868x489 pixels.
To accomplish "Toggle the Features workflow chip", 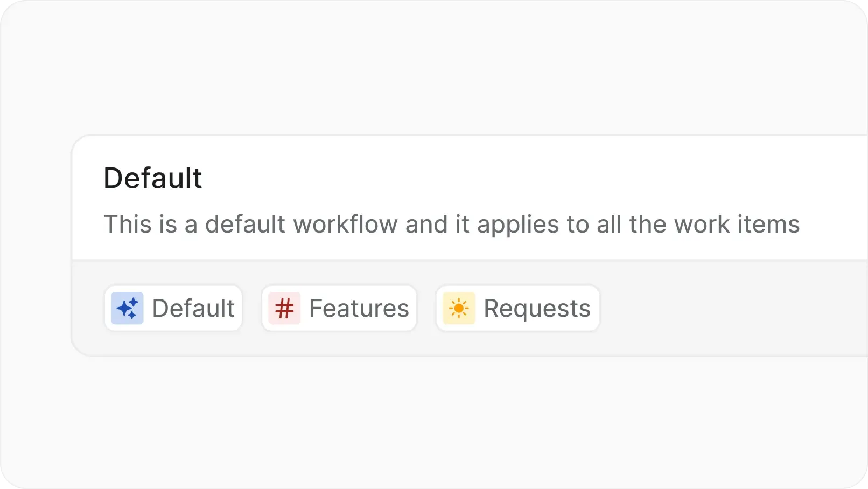I will [x=339, y=308].
